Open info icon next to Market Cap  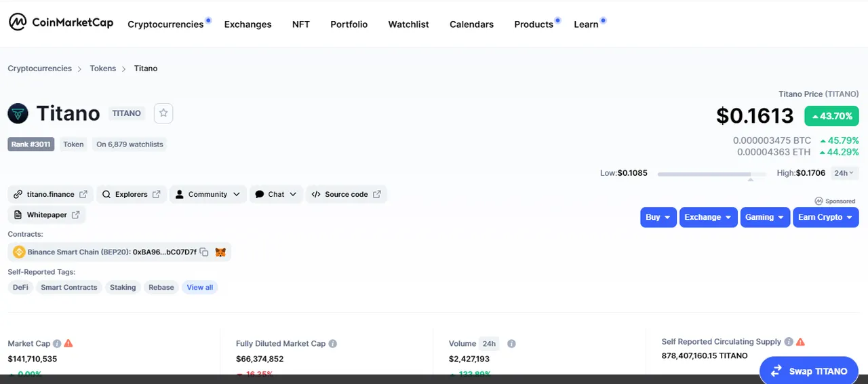pyautogui.click(x=57, y=343)
